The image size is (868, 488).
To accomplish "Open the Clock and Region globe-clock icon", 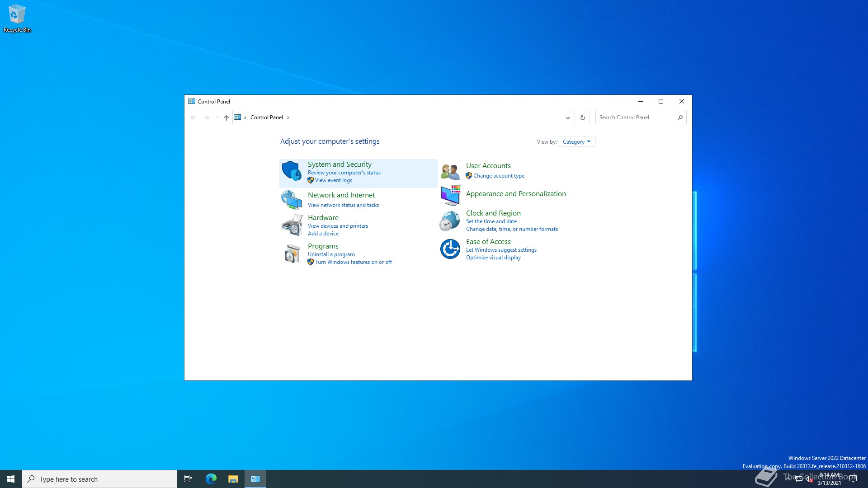I will [x=450, y=221].
